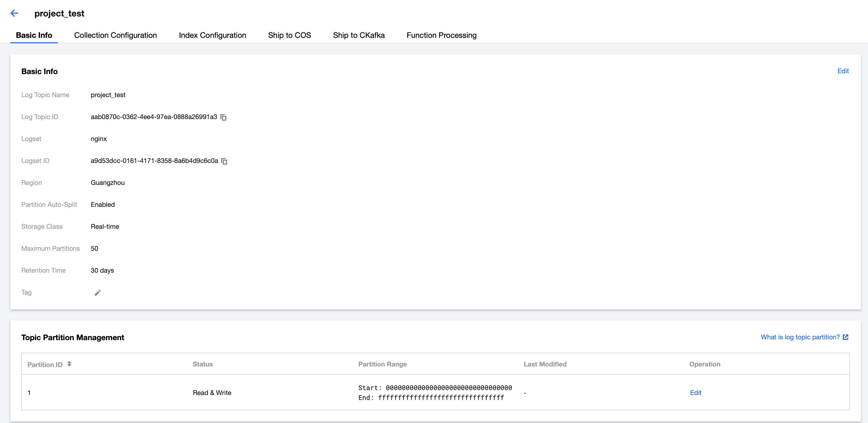Click Edit link in Basic Info panel
Screen dimensions: 868x423
[x=843, y=71]
